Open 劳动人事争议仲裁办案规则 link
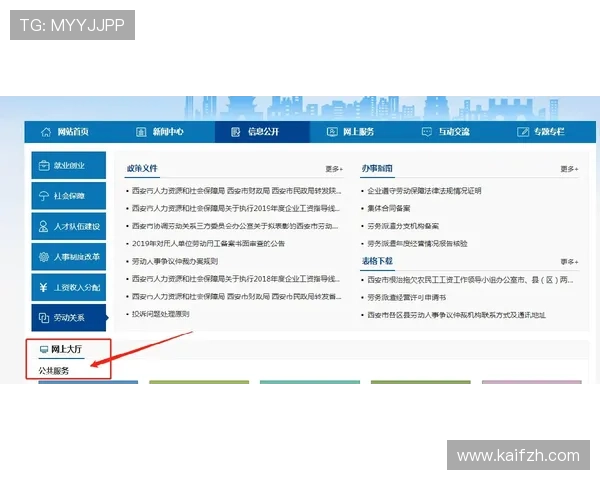This screenshot has width=600, height=480. 175,261
